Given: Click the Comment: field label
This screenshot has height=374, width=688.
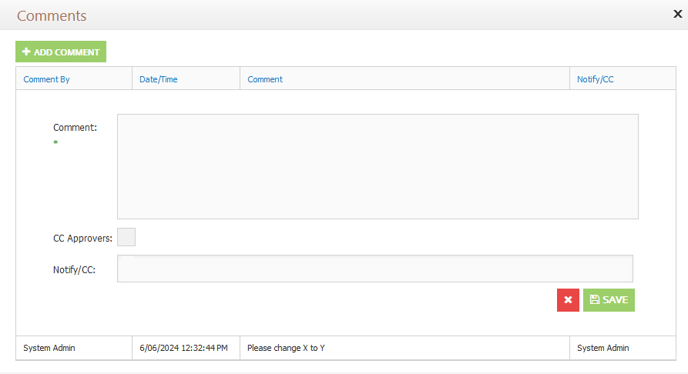Looking at the screenshot, I should pos(75,127).
